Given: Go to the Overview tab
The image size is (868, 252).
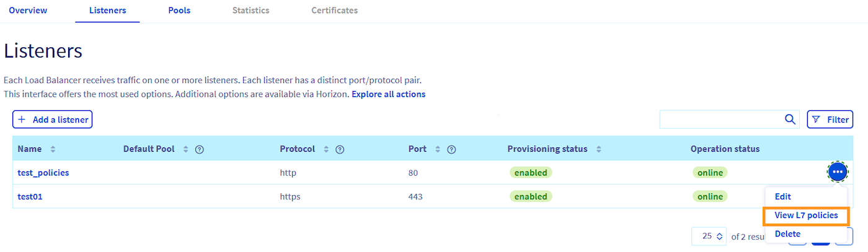Looking at the screenshot, I should coord(28,11).
